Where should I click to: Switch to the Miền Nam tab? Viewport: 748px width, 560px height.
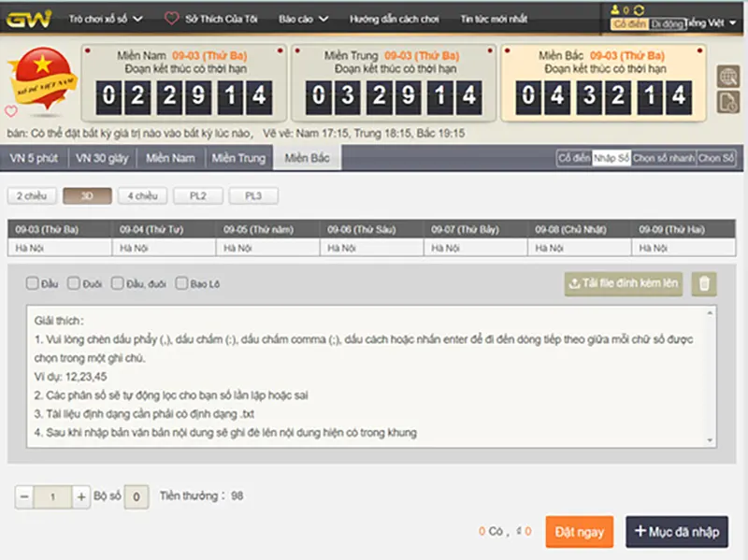click(170, 158)
